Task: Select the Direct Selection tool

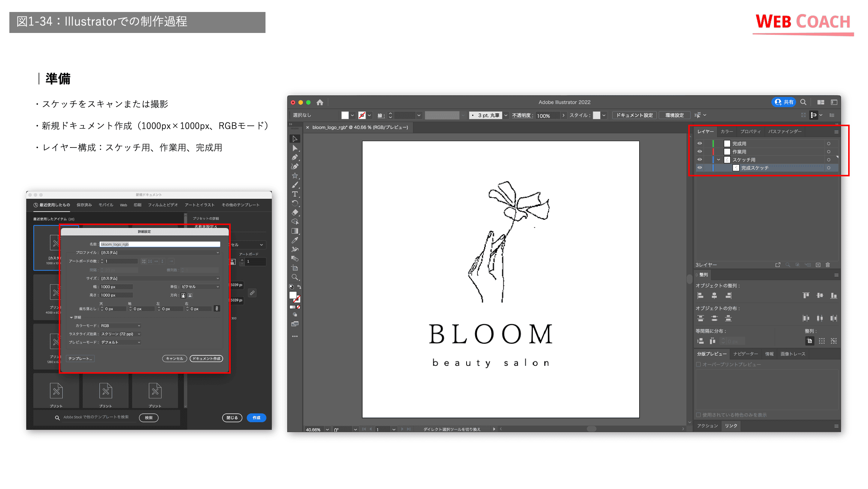Action: tap(295, 148)
